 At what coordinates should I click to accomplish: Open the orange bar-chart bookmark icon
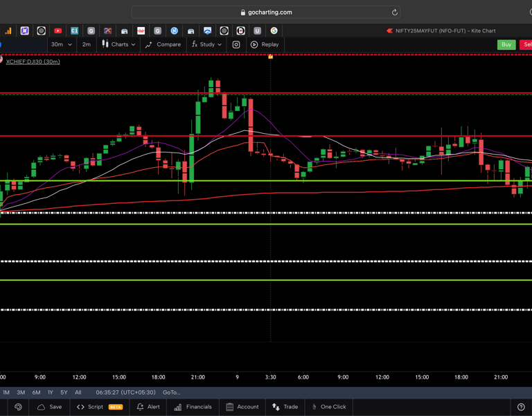point(8,31)
